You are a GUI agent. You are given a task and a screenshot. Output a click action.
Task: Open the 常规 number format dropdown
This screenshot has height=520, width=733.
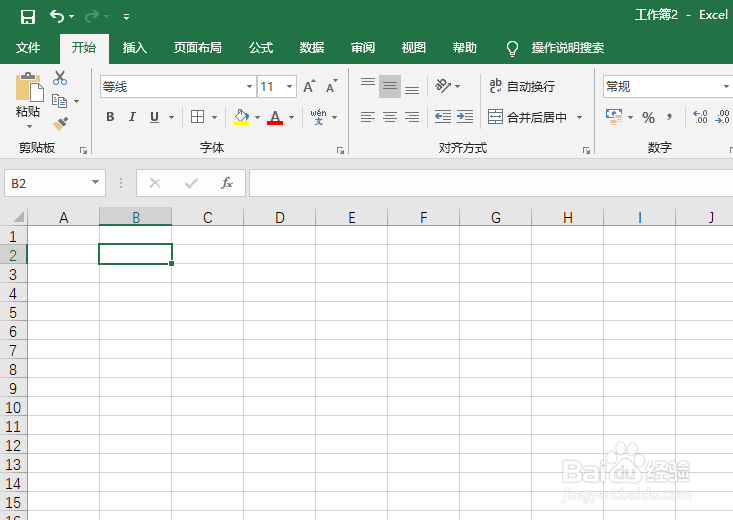(x=726, y=87)
